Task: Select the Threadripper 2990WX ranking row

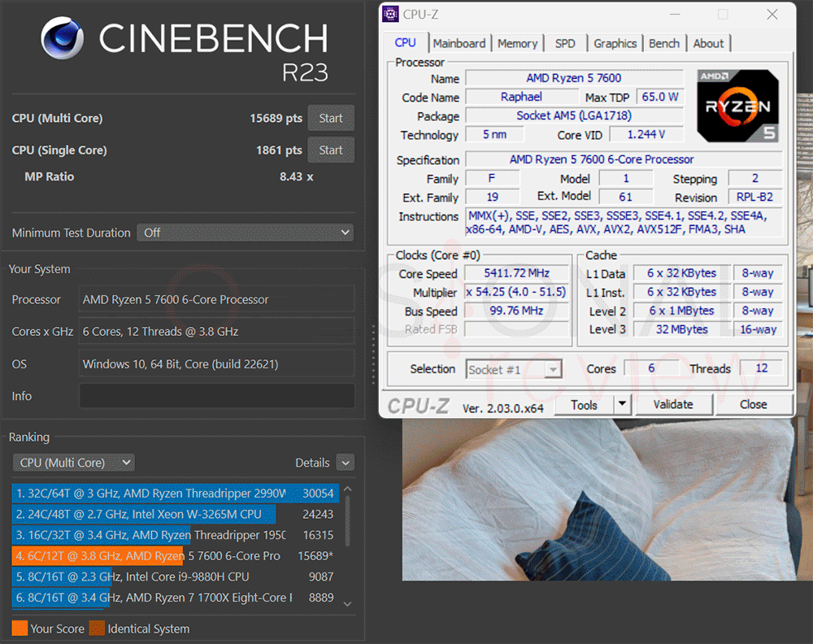Action: click(x=176, y=493)
